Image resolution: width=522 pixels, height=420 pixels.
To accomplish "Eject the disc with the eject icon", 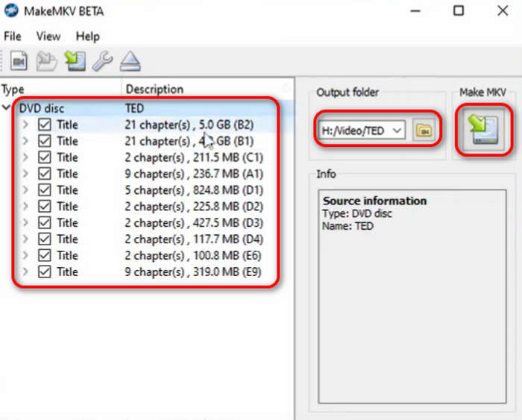I will pyautogui.click(x=130, y=60).
